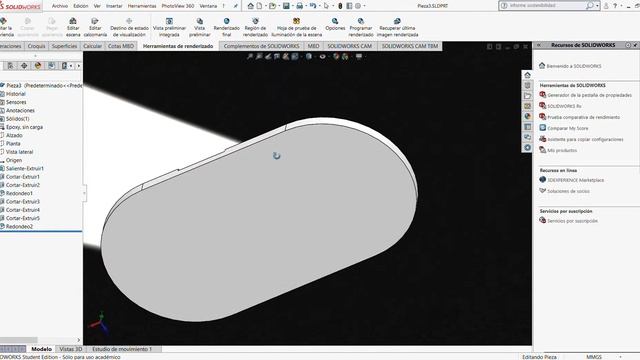Click the Home icon in quick toolbar

click(251, 6)
